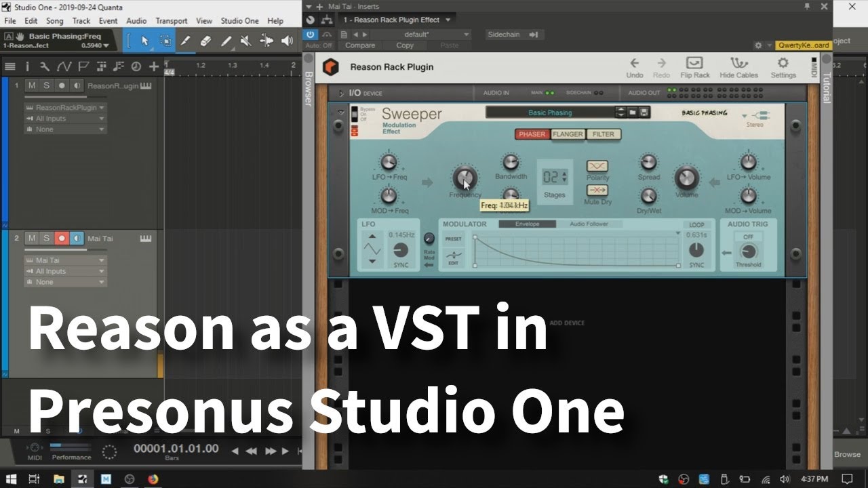The height and width of the screenshot is (488, 868).
Task: Collapse the Sweeper device fold arrow
Action: pyautogui.click(x=341, y=113)
